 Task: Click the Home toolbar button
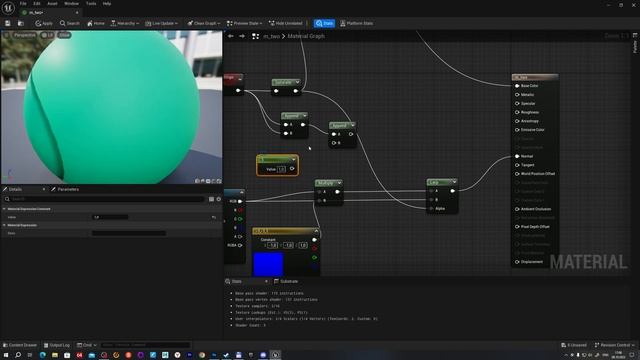click(x=96, y=23)
